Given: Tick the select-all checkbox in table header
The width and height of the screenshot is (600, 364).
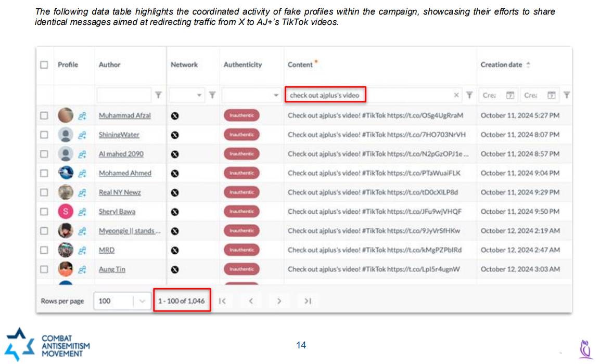Looking at the screenshot, I should click(x=44, y=64).
